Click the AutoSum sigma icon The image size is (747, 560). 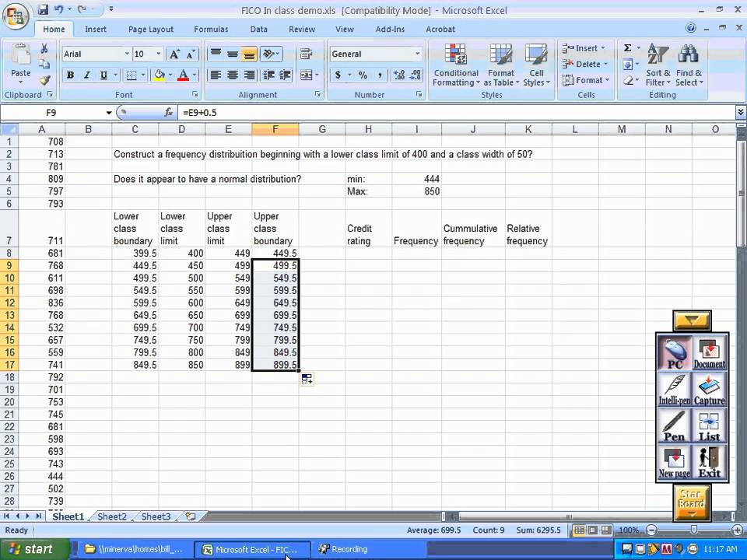click(x=627, y=48)
